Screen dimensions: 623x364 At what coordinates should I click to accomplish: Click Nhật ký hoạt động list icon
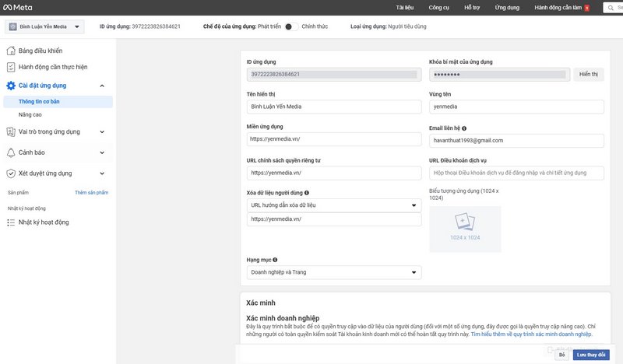[11, 222]
